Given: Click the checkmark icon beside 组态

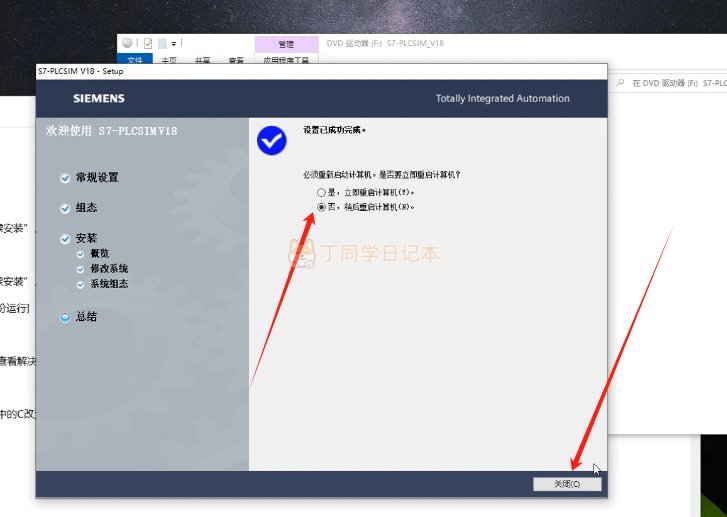Looking at the screenshot, I should click(x=65, y=209).
